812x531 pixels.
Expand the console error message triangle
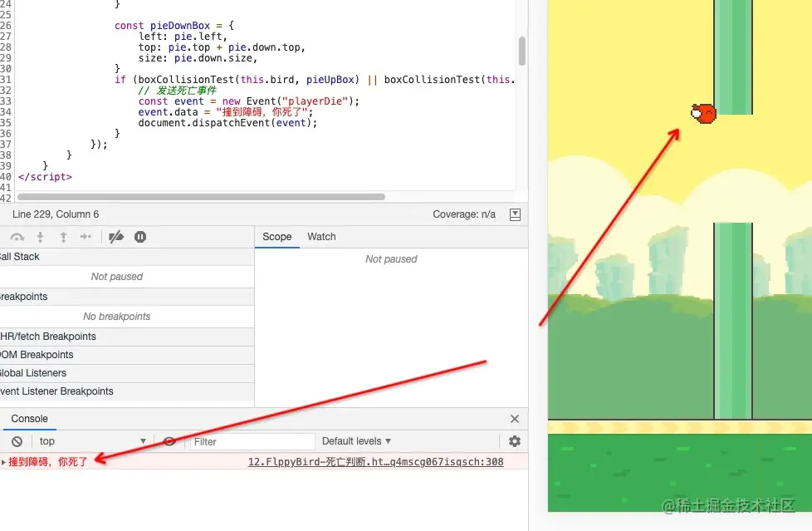click(x=3, y=461)
